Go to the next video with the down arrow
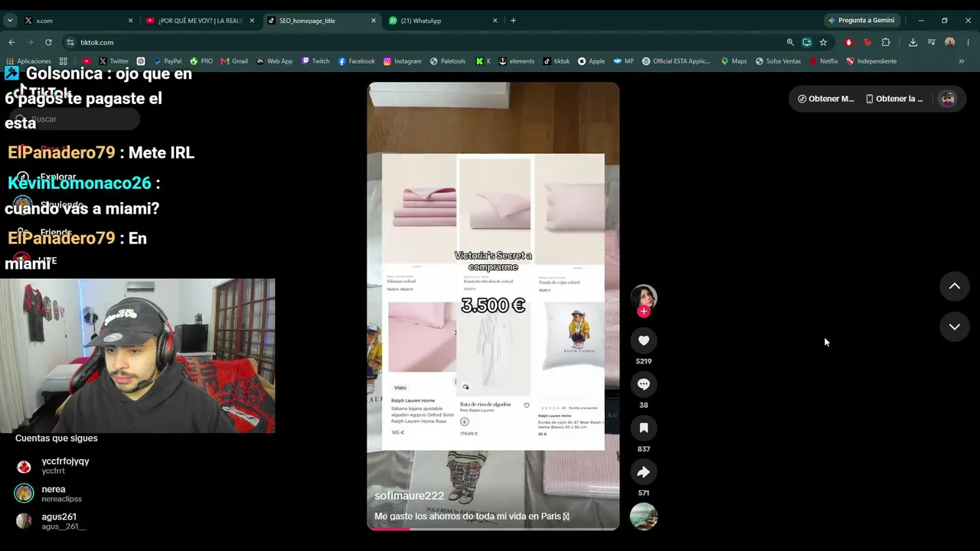The width and height of the screenshot is (980, 551). [x=955, y=327]
